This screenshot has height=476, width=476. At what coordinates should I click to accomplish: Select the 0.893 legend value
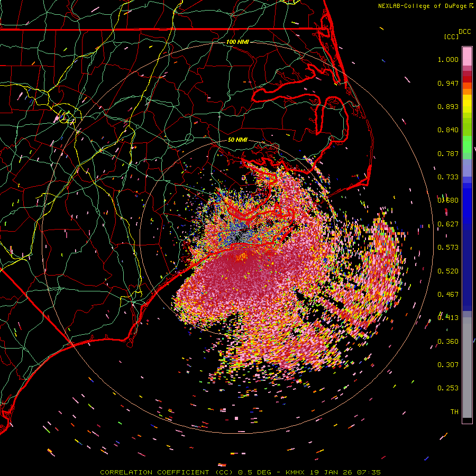448,106
